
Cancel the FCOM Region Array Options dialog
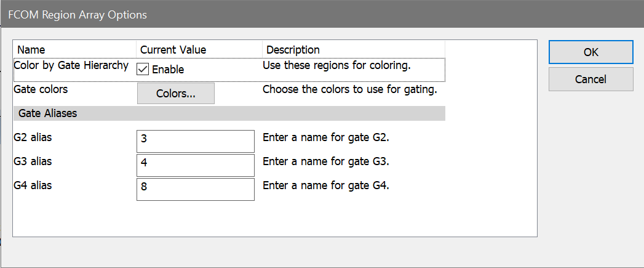tap(590, 79)
